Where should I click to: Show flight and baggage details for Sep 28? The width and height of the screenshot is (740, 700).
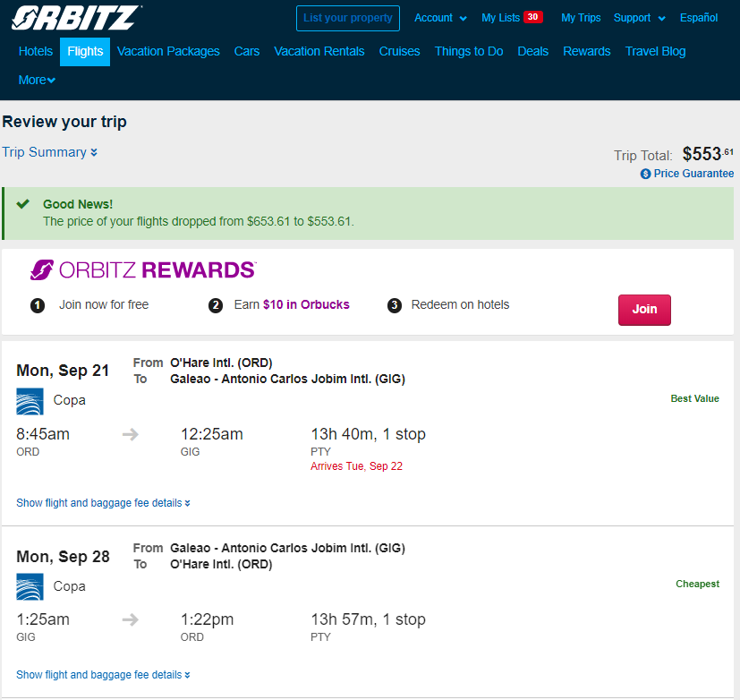click(104, 675)
